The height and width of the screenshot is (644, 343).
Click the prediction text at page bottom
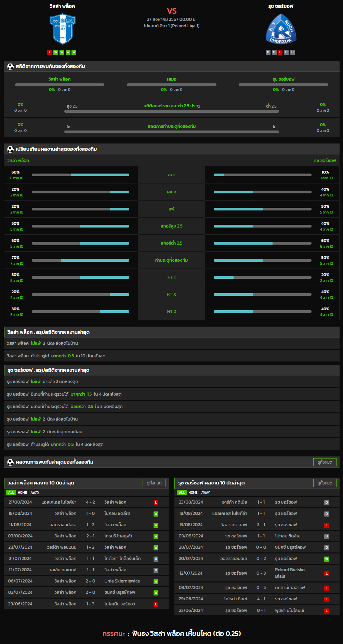tap(172, 633)
